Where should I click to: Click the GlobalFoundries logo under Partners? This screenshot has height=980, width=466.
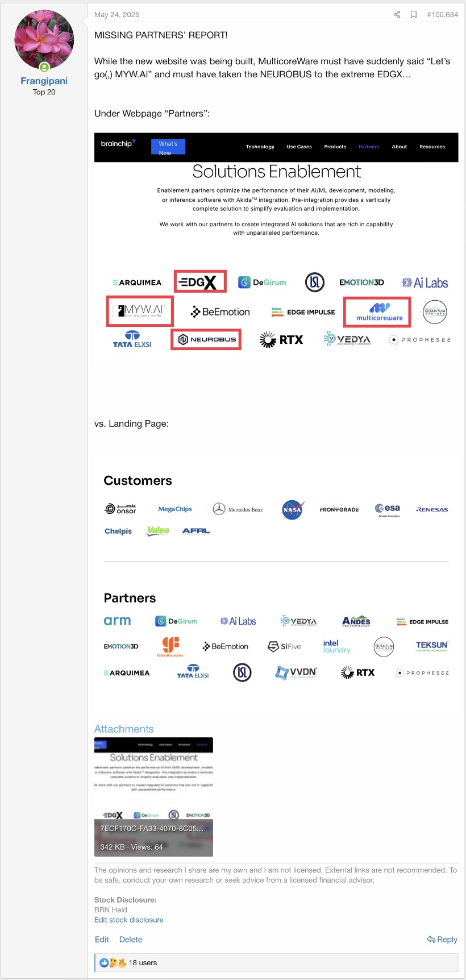coord(170,646)
